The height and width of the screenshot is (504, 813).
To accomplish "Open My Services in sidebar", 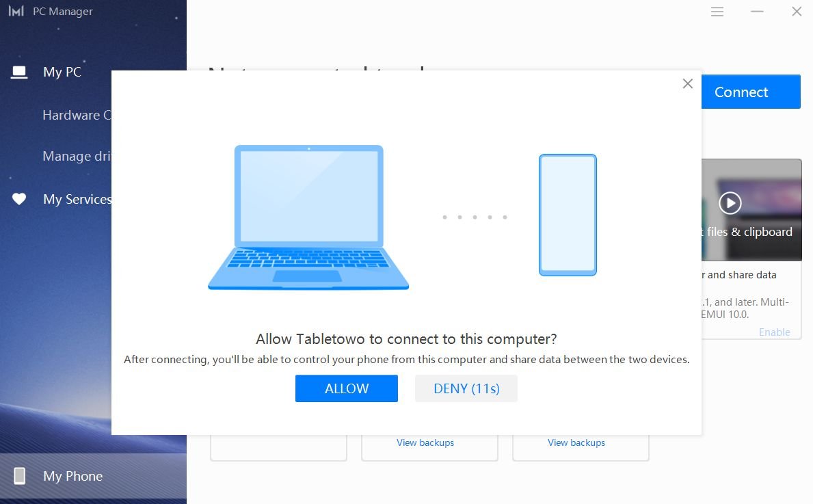I will (77, 199).
